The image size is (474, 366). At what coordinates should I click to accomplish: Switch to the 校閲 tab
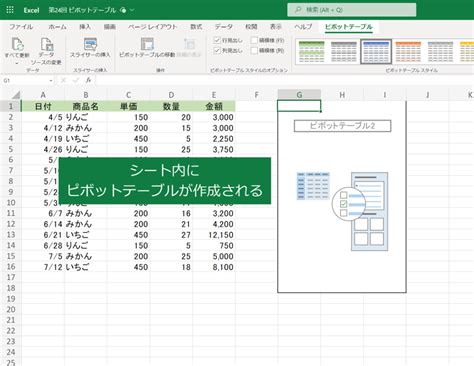click(x=251, y=27)
